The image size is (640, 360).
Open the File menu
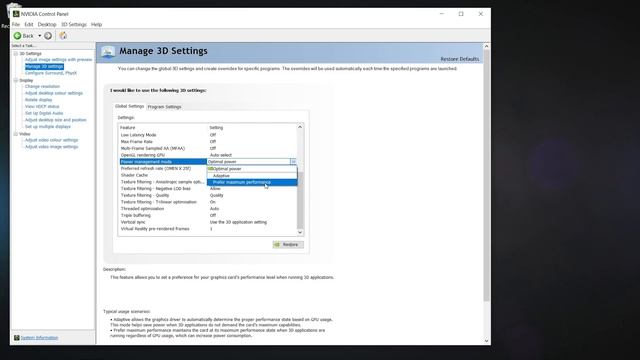pos(16,24)
